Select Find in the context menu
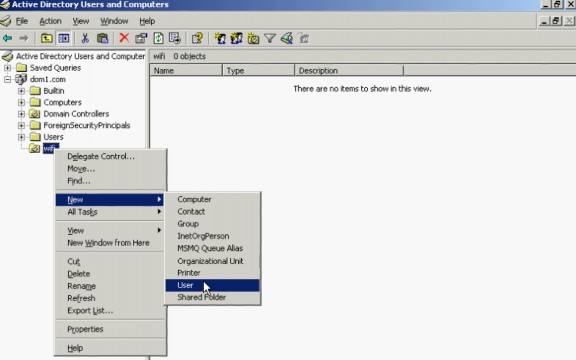Viewport: 576px width, 360px height. (x=109, y=181)
